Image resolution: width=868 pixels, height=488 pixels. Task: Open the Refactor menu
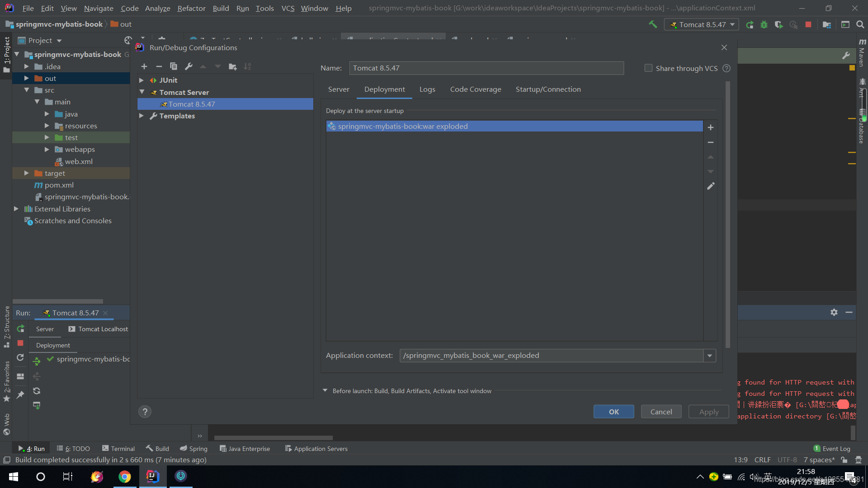(x=191, y=8)
